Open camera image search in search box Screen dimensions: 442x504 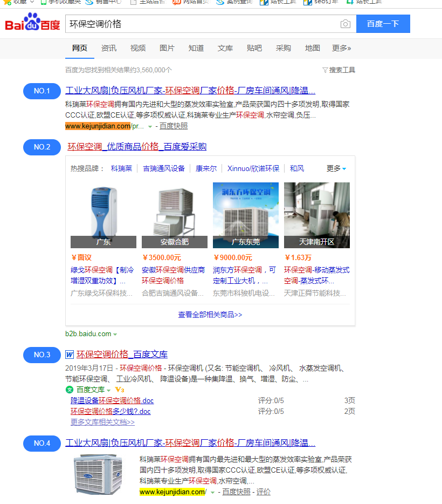pyautogui.click(x=346, y=24)
